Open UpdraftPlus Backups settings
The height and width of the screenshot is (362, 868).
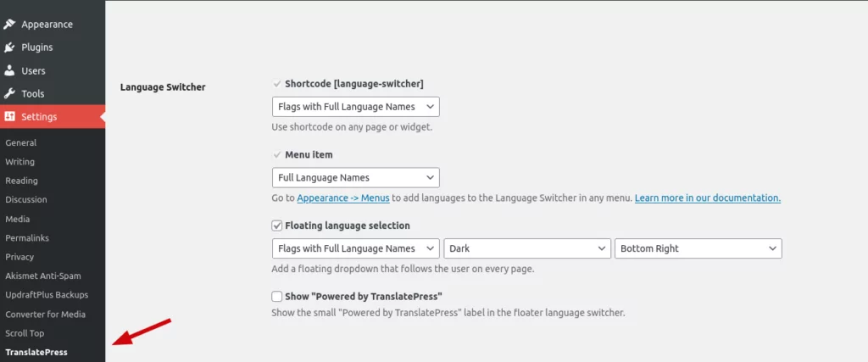click(47, 294)
